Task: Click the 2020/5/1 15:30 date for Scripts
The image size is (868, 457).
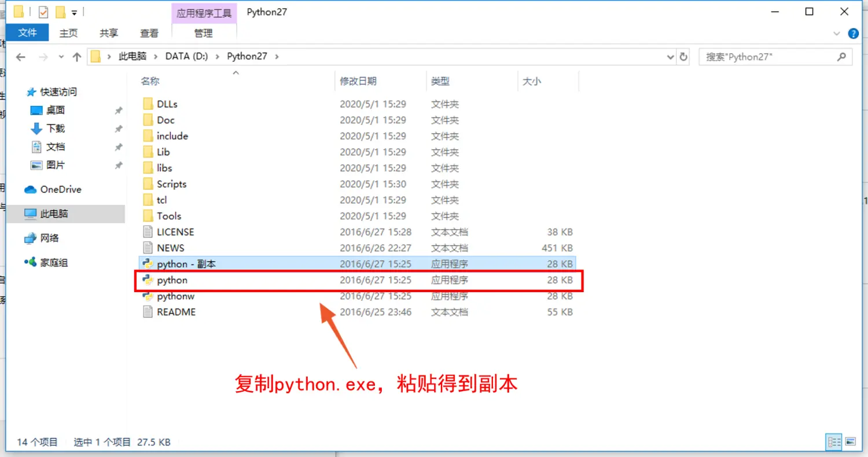Action: pyautogui.click(x=373, y=184)
